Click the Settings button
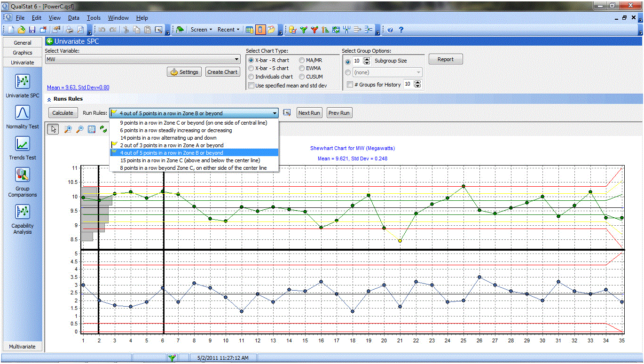 point(185,72)
